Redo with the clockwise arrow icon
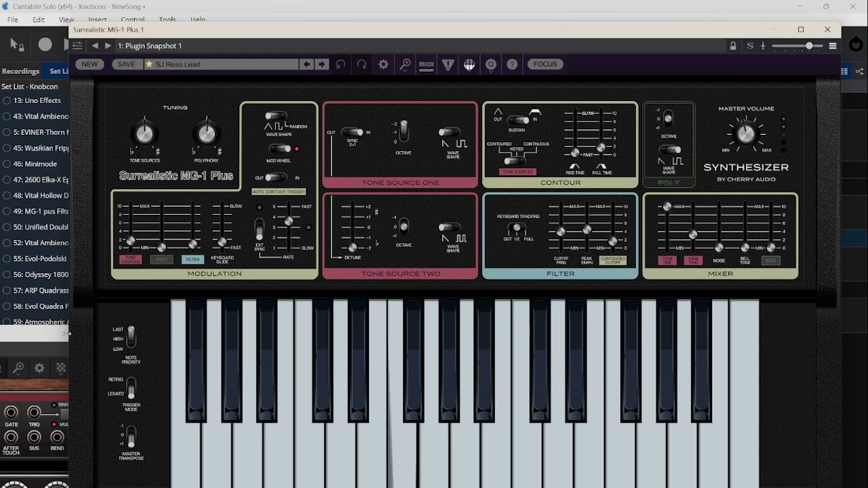 click(x=362, y=64)
